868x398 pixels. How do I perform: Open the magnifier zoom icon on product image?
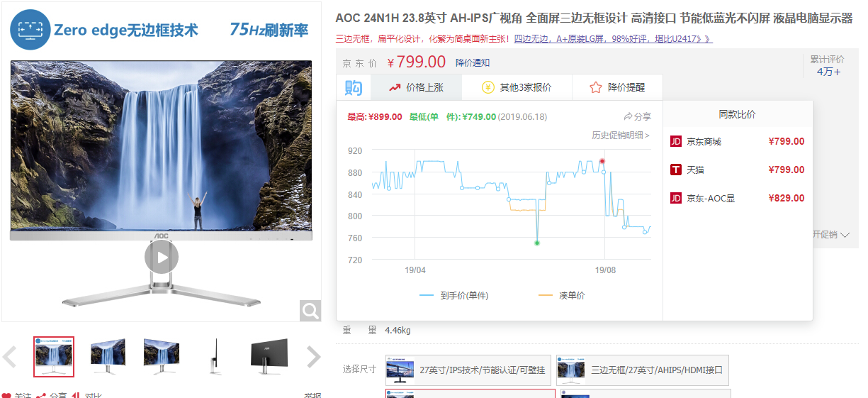tap(310, 311)
